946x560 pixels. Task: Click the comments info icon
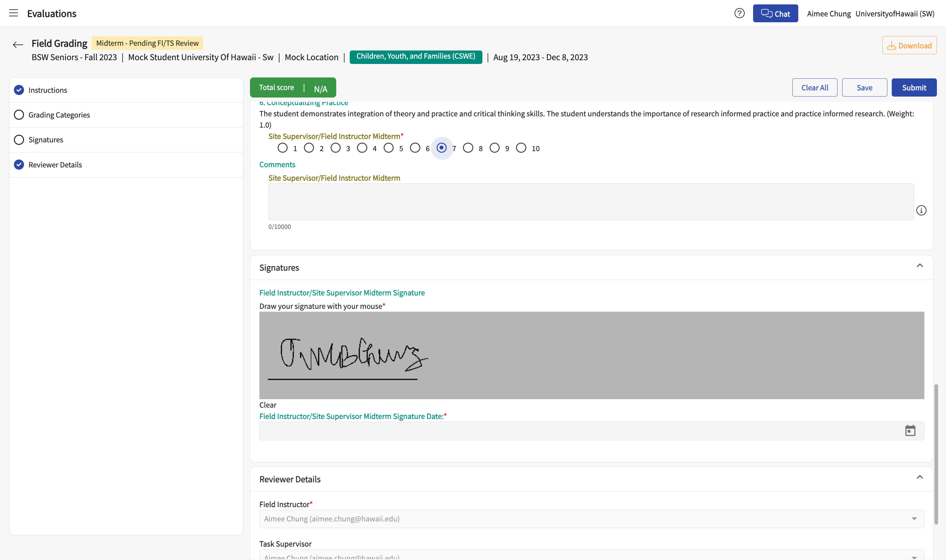pos(921,211)
